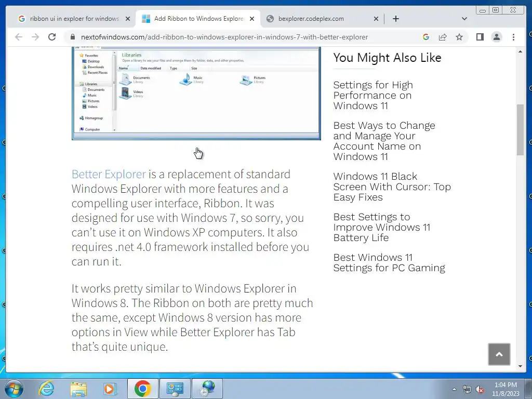Open Windows 11 Black Screen article

[392, 187]
